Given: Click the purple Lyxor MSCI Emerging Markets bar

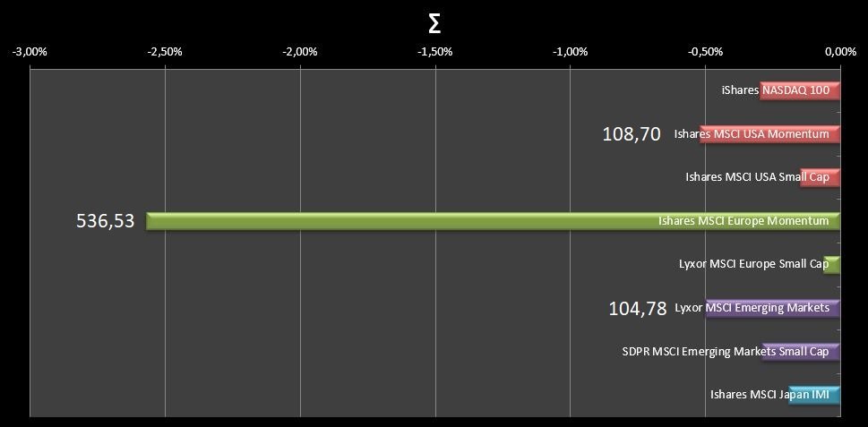Looking at the screenshot, I should (772, 308).
